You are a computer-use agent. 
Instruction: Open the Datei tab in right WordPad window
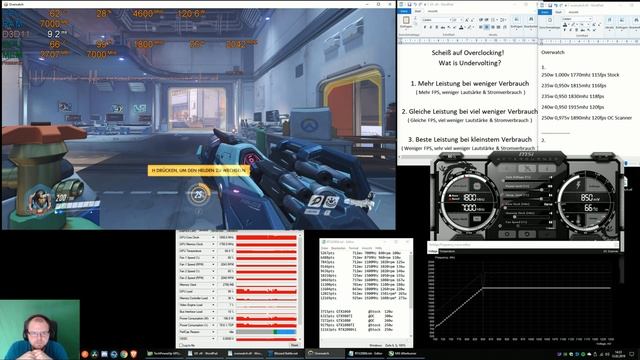point(545,12)
